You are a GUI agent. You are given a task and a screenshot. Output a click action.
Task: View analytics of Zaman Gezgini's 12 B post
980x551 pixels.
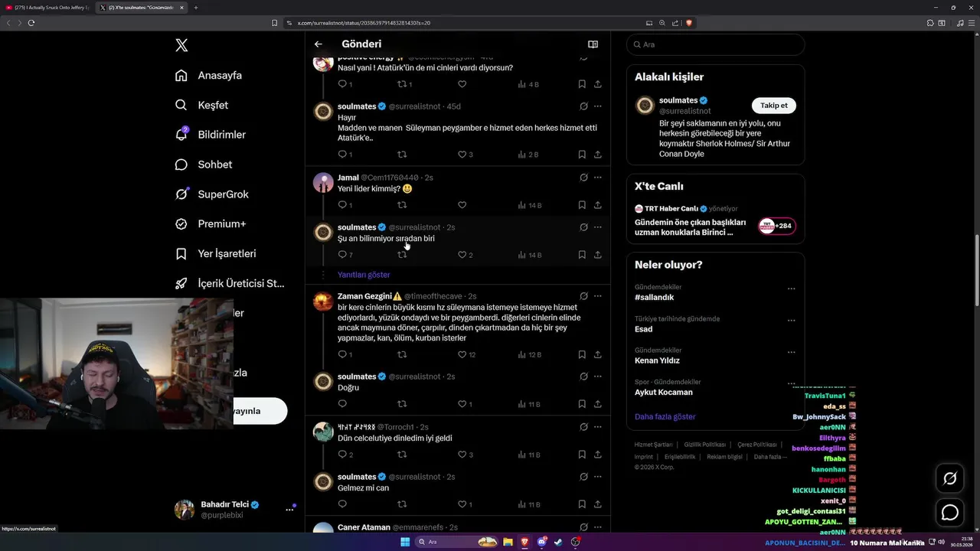click(530, 355)
